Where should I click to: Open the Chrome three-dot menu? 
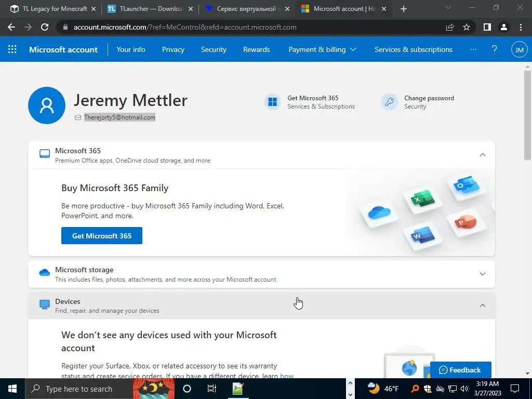point(521,27)
